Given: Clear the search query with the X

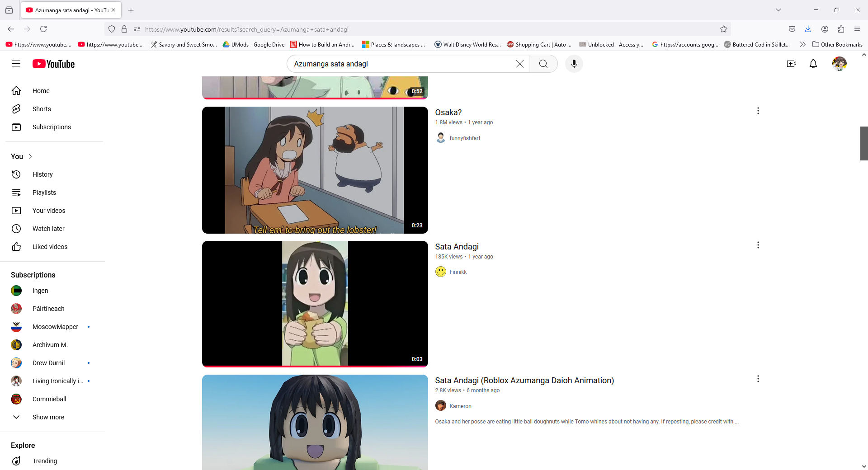Looking at the screenshot, I should (x=520, y=64).
